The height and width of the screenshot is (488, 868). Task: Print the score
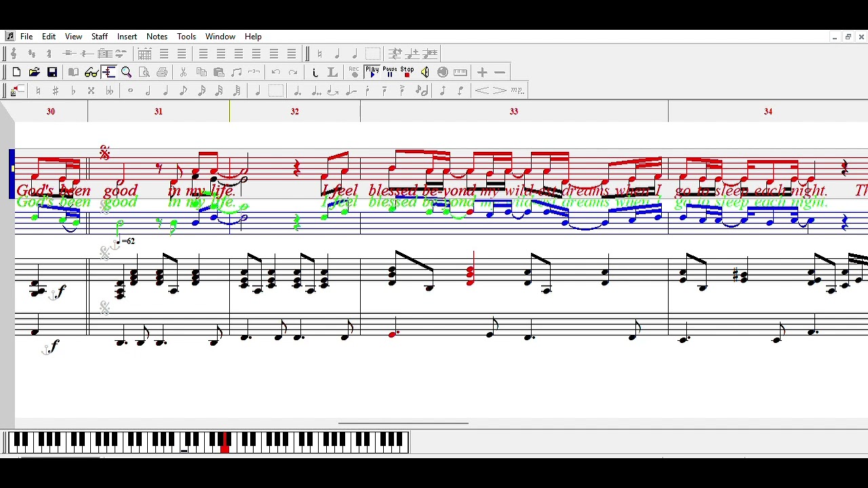pos(162,73)
